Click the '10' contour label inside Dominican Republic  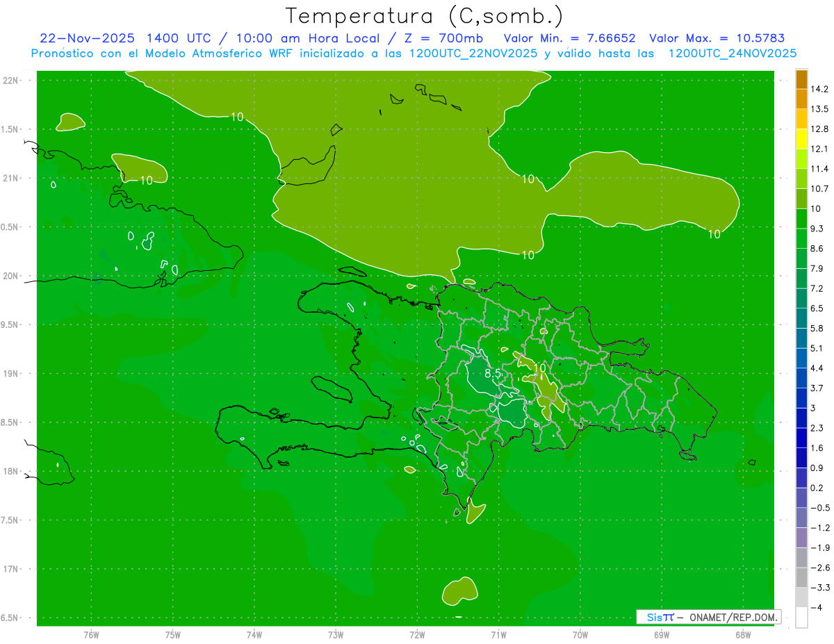pyautogui.click(x=540, y=368)
